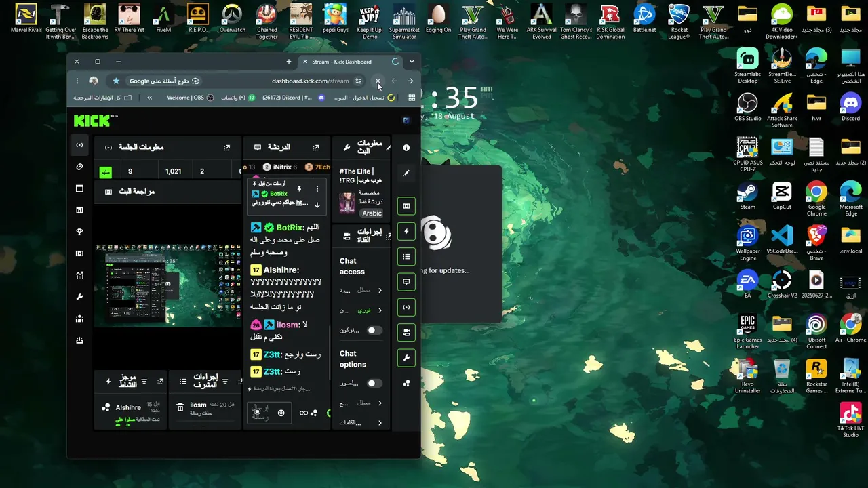868x488 pixels.
Task: Open the Steam desktop icon
Action: tap(747, 196)
